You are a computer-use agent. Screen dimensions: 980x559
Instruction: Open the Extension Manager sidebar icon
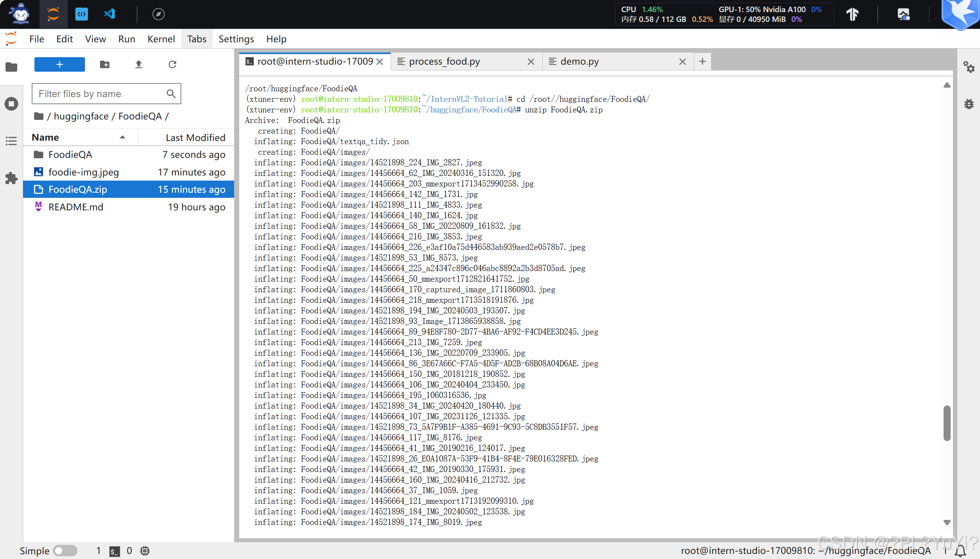pyautogui.click(x=11, y=178)
